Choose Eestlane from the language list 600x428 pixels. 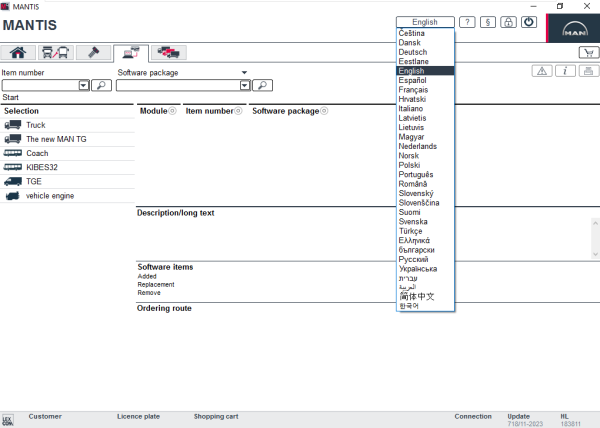coord(425,62)
